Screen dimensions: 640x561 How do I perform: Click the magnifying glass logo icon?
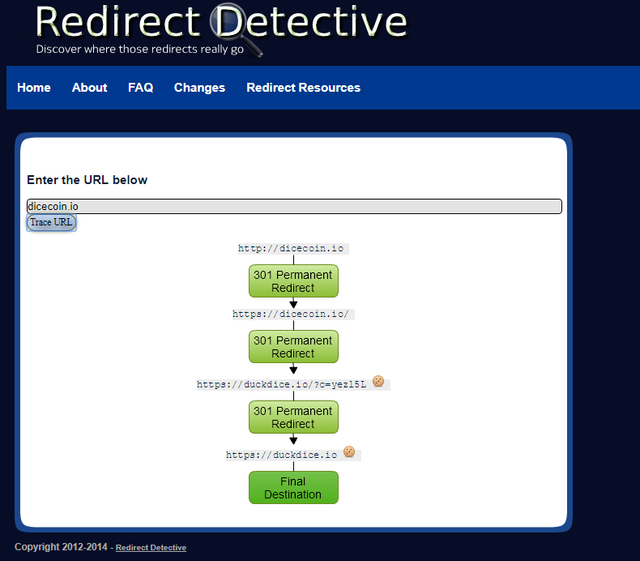pyautogui.click(x=237, y=30)
